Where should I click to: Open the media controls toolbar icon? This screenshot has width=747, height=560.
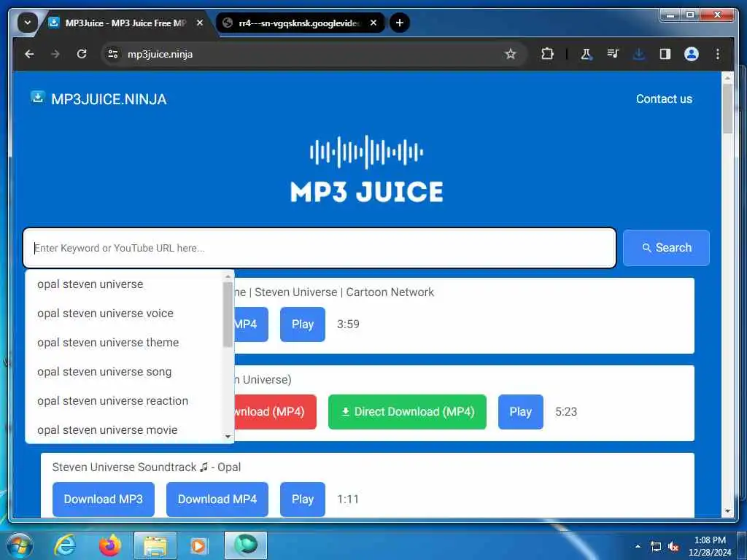[613, 54]
